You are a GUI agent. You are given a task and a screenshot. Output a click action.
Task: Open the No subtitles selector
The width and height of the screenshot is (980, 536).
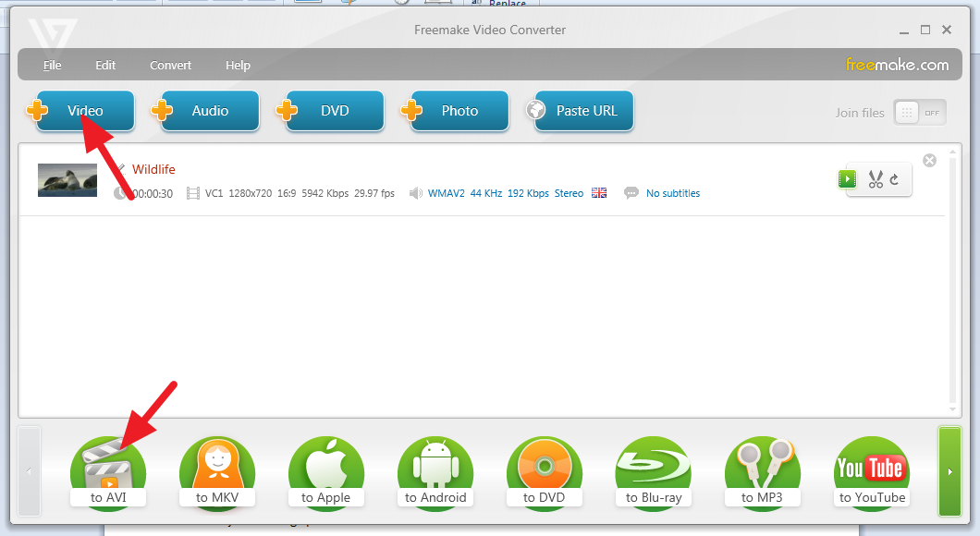coord(673,194)
